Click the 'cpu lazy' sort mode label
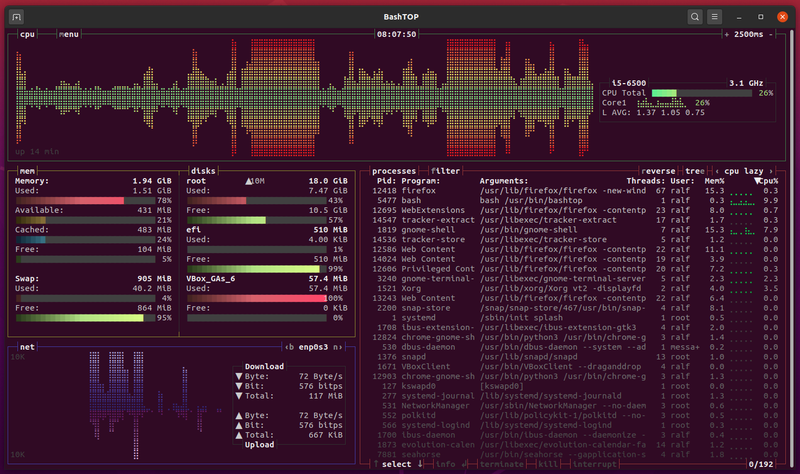 coord(743,171)
